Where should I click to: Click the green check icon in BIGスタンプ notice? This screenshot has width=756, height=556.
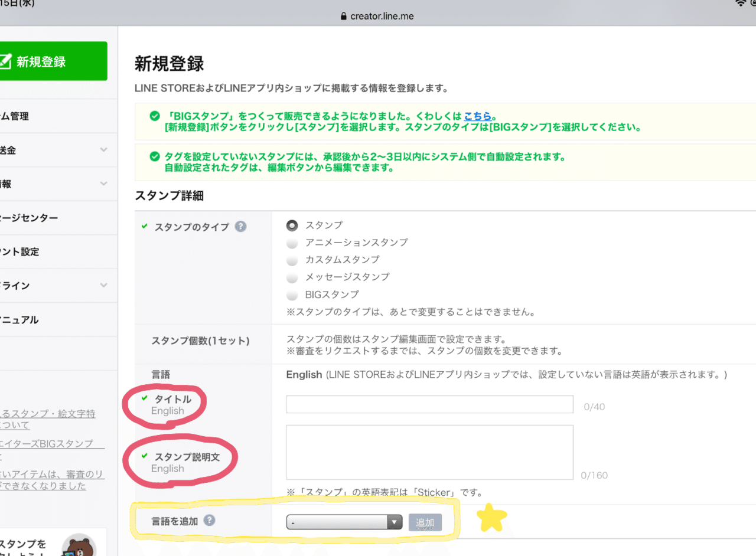(x=154, y=116)
